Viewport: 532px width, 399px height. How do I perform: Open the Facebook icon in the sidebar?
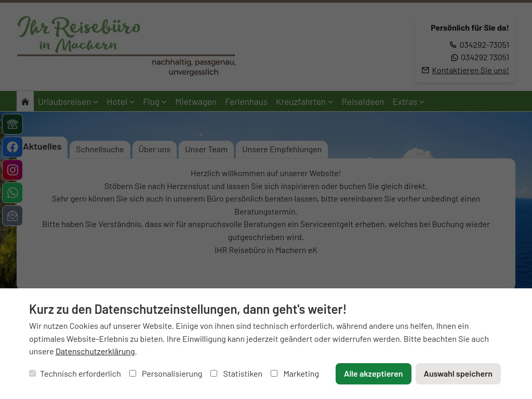tap(12, 147)
